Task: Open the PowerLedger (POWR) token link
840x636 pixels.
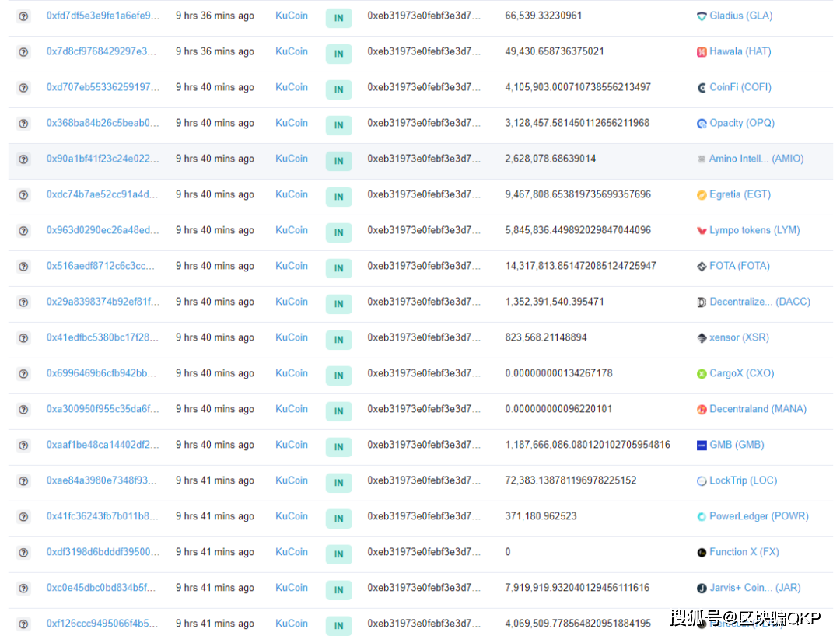Action: tap(759, 516)
